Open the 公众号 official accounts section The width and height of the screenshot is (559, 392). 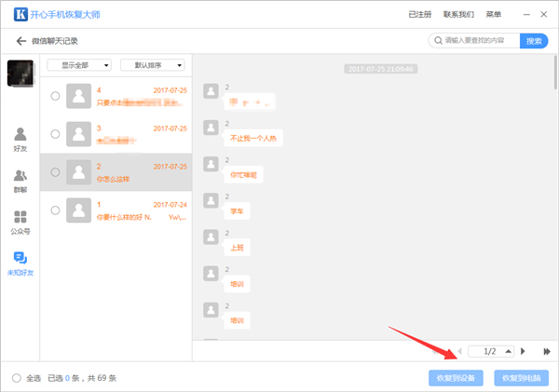click(x=20, y=222)
